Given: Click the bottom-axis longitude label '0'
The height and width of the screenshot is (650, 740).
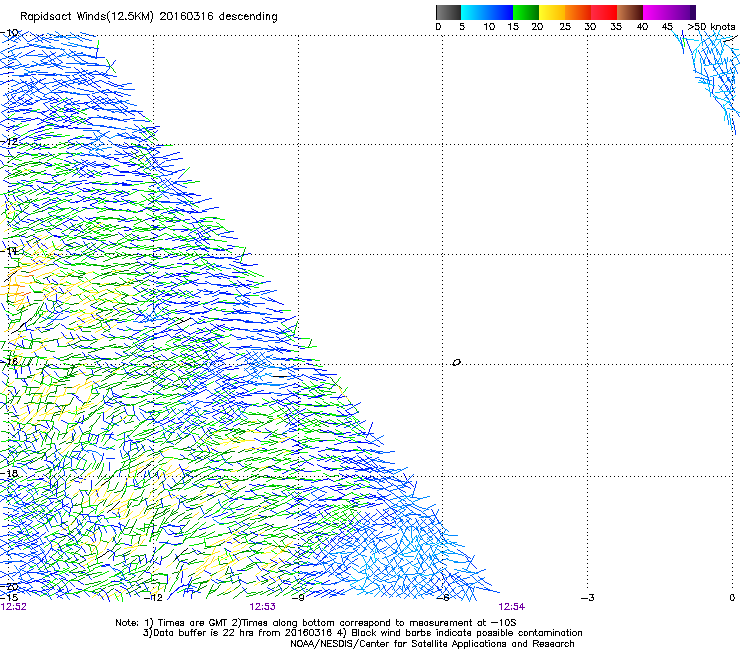Looking at the screenshot, I should (732, 598).
